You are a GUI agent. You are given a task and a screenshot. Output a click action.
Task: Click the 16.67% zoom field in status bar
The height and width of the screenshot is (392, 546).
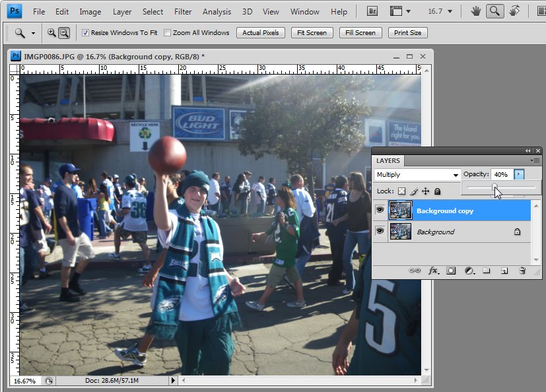24,381
